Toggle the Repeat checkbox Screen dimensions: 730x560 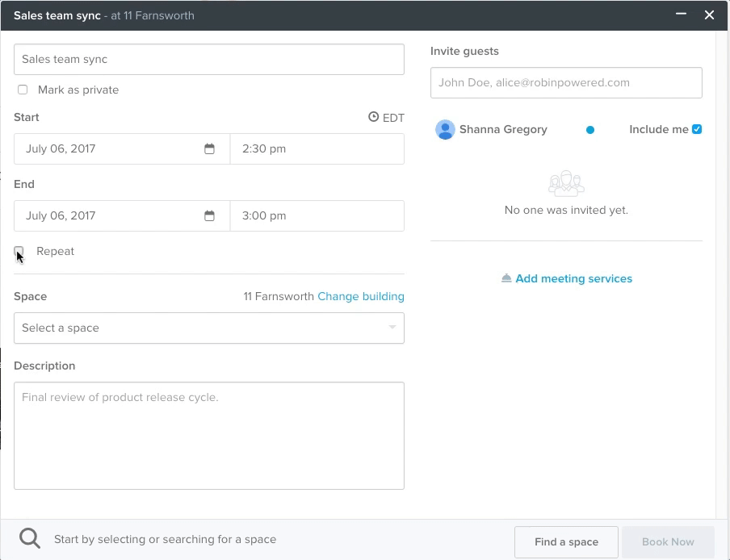(19, 252)
